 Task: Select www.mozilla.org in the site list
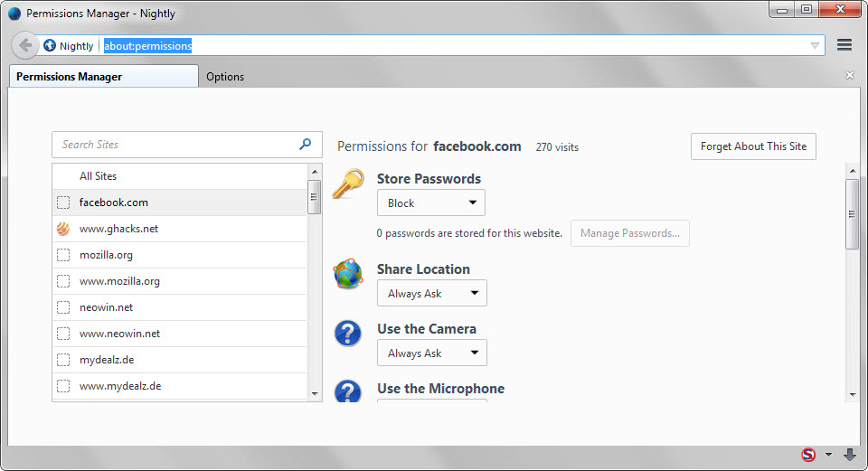[179, 281]
